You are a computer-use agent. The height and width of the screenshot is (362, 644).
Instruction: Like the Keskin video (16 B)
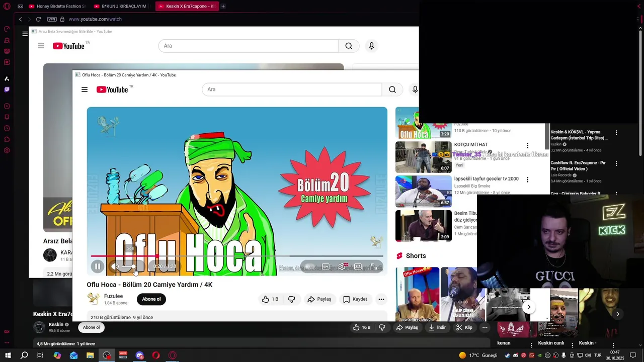point(362,327)
